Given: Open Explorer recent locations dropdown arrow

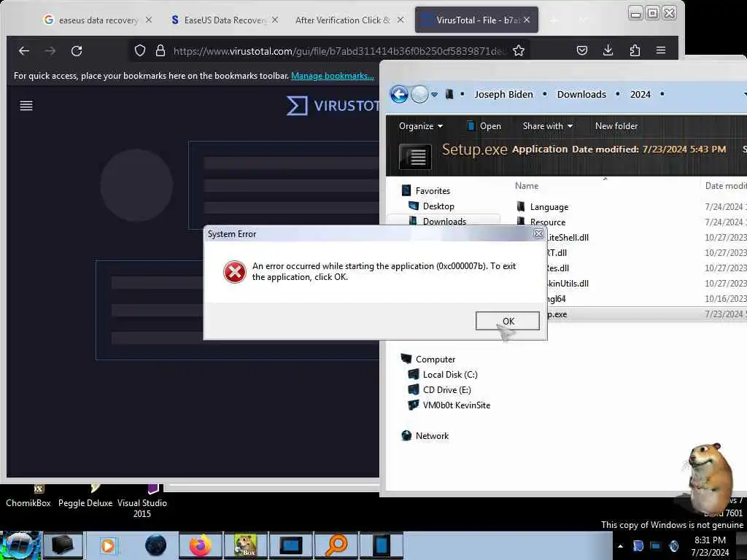Looking at the screenshot, I should click(435, 95).
